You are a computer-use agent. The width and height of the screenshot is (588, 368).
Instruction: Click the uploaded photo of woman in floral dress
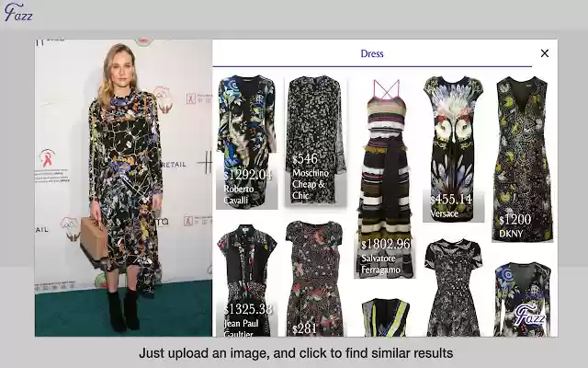(x=123, y=188)
